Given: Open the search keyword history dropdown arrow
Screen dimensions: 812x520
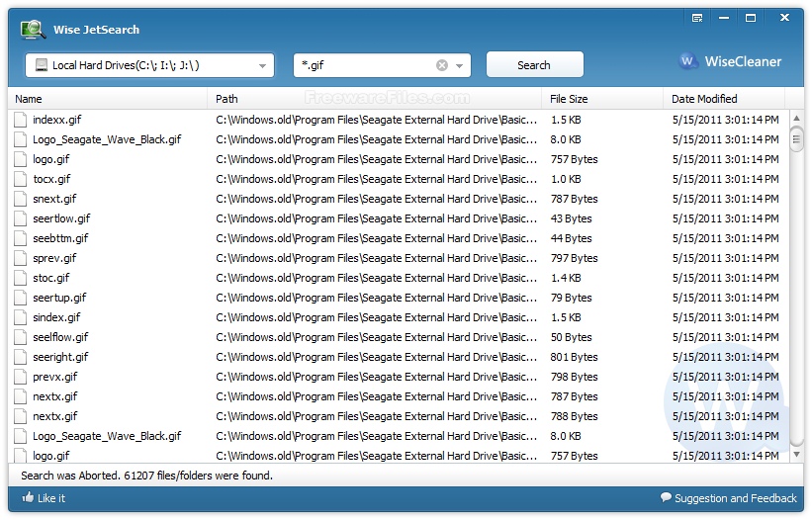Looking at the screenshot, I should (x=459, y=65).
